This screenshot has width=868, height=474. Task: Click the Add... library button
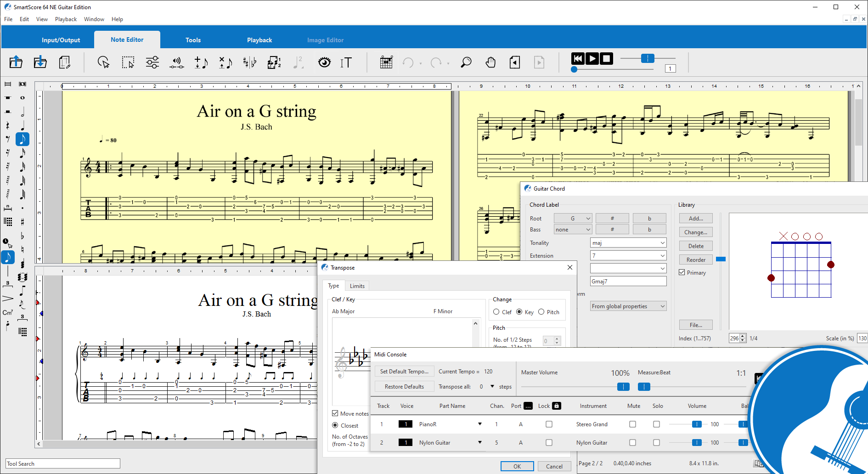(x=696, y=218)
